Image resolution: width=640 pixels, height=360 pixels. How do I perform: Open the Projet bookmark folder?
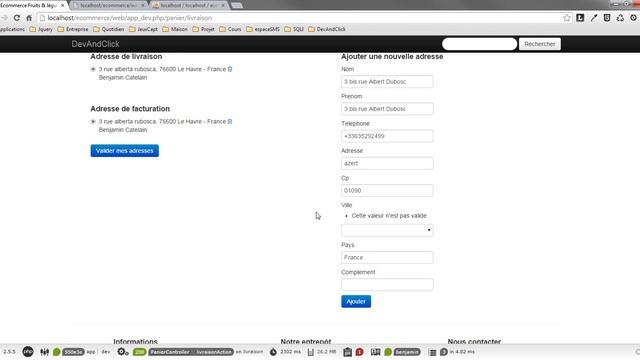coord(203,29)
